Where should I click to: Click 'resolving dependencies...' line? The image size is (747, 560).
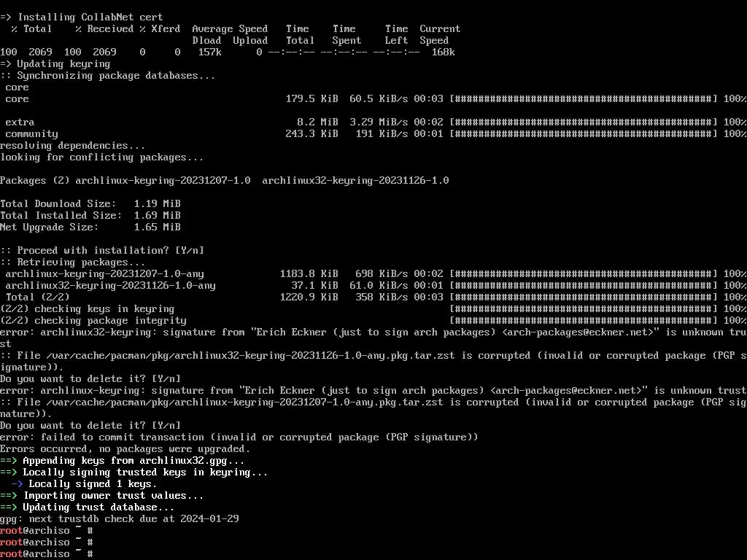tap(72, 146)
